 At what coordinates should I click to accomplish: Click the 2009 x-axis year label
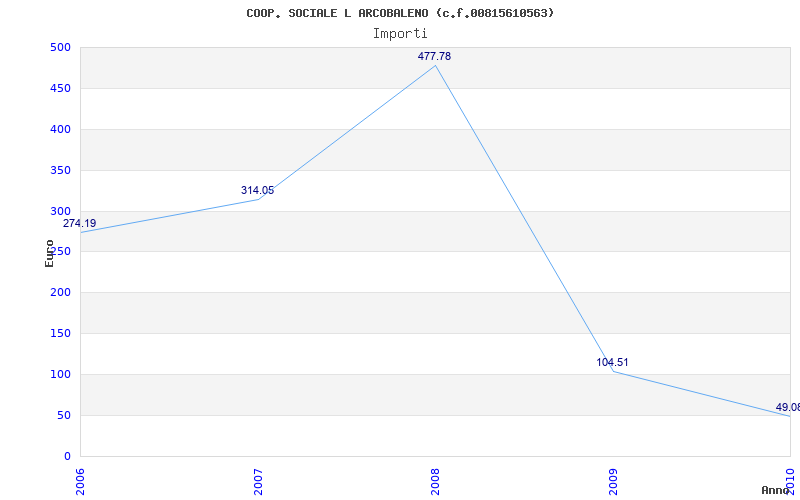coord(613,480)
